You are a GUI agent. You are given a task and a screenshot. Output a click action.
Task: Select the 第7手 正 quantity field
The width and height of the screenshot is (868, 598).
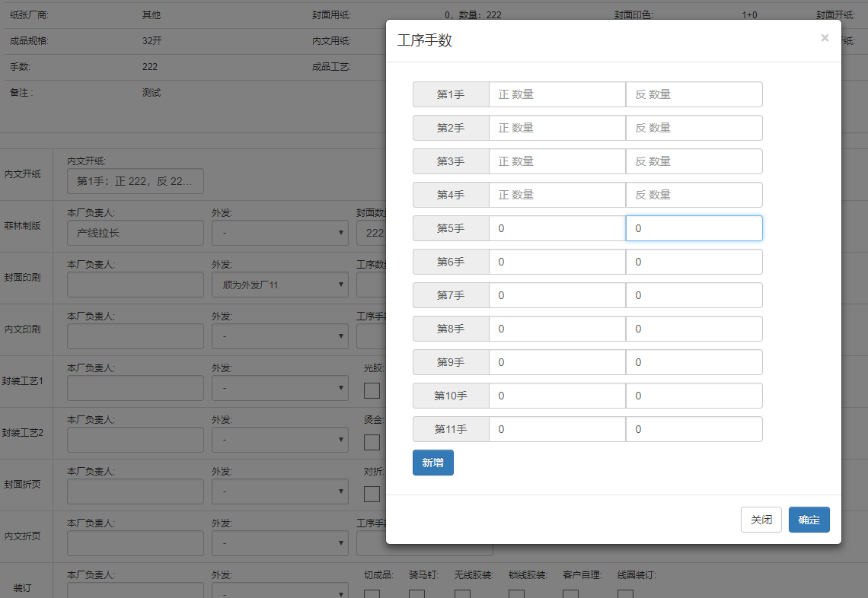click(557, 295)
